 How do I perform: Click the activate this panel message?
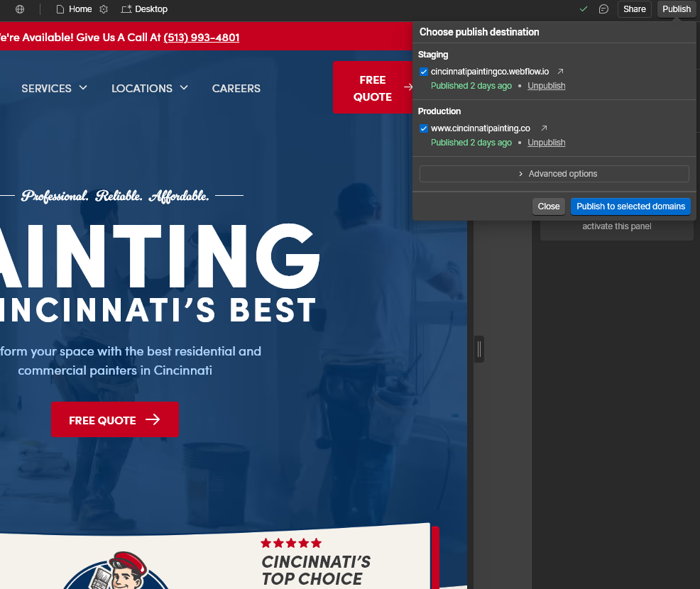pos(616,226)
